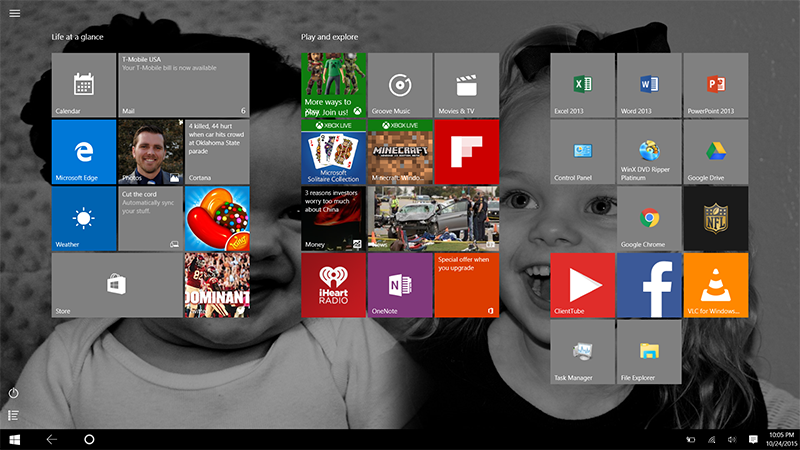Click the taskbar Back arrow

coord(52,439)
